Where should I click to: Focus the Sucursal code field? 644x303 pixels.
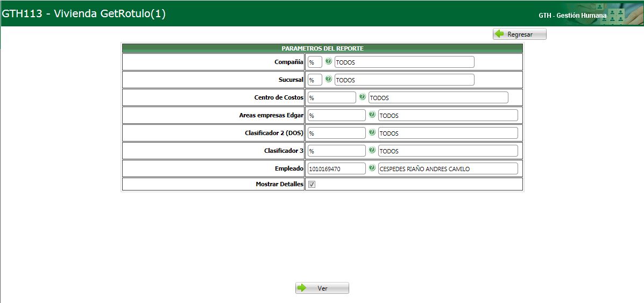(x=315, y=80)
